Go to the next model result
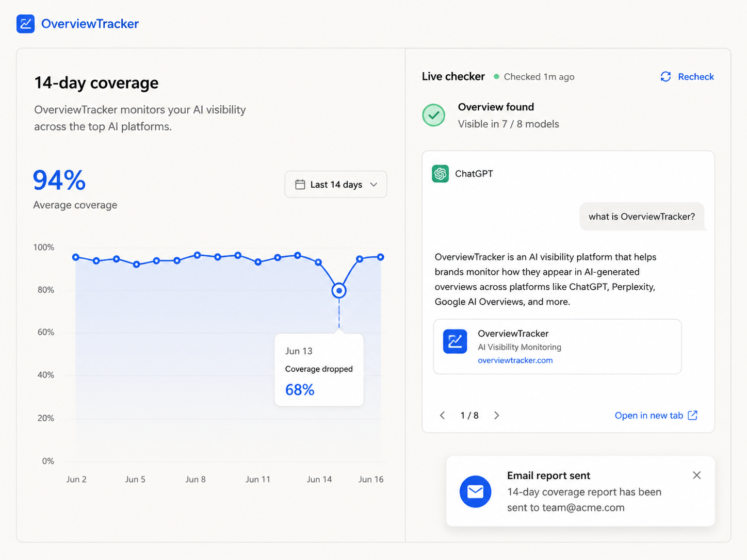Image resolution: width=747 pixels, height=560 pixels. (x=496, y=416)
